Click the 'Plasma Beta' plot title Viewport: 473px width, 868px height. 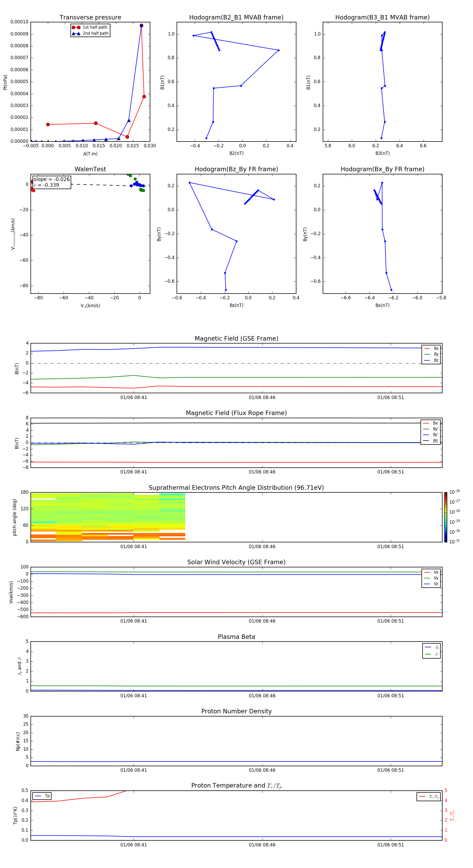[x=236, y=637]
